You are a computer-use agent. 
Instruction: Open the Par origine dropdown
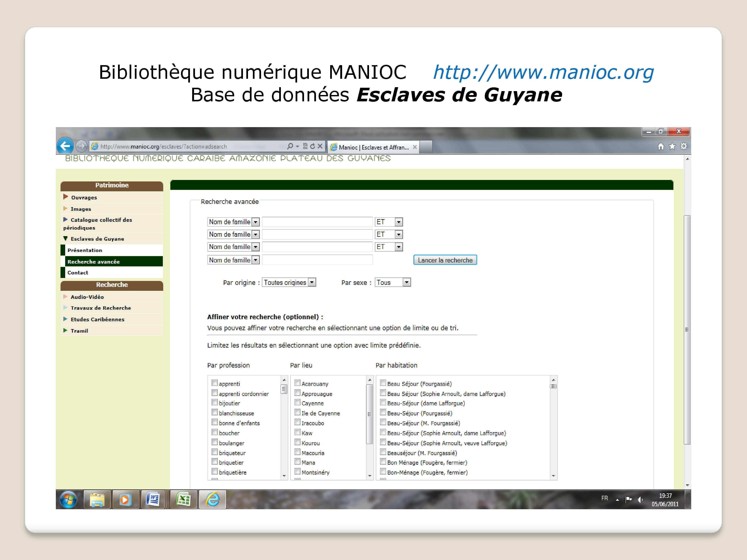289,282
